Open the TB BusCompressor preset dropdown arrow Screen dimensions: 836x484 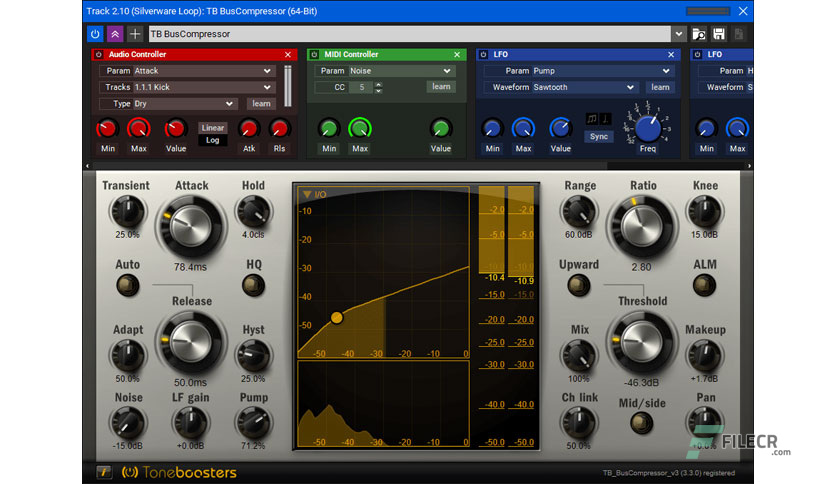[678, 34]
